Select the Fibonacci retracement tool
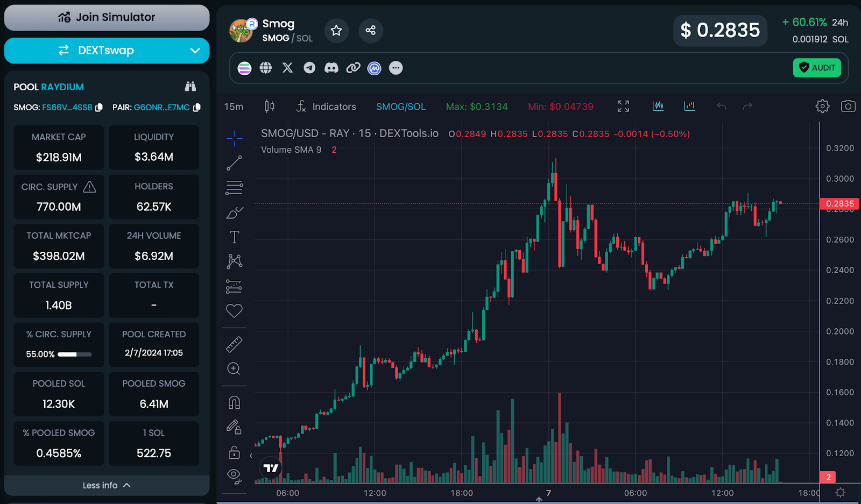The width and height of the screenshot is (861, 504). pos(234,188)
